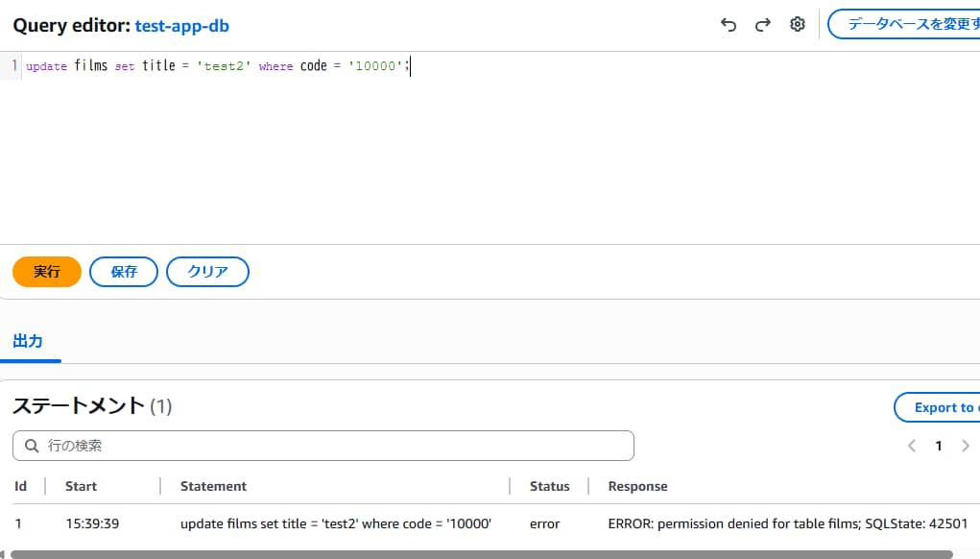Click the Status column header
Viewport: 980px width, 559px height.
point(549,486)
